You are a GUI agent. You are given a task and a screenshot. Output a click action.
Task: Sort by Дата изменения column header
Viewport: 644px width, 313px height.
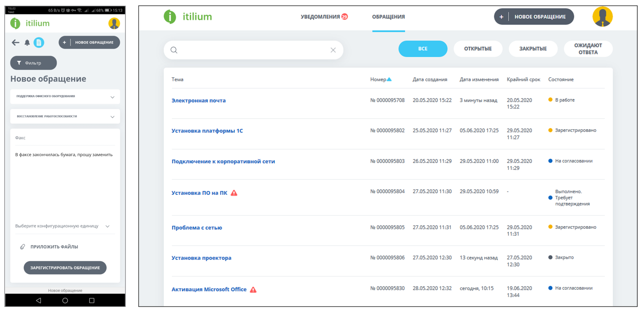[479, 79]
